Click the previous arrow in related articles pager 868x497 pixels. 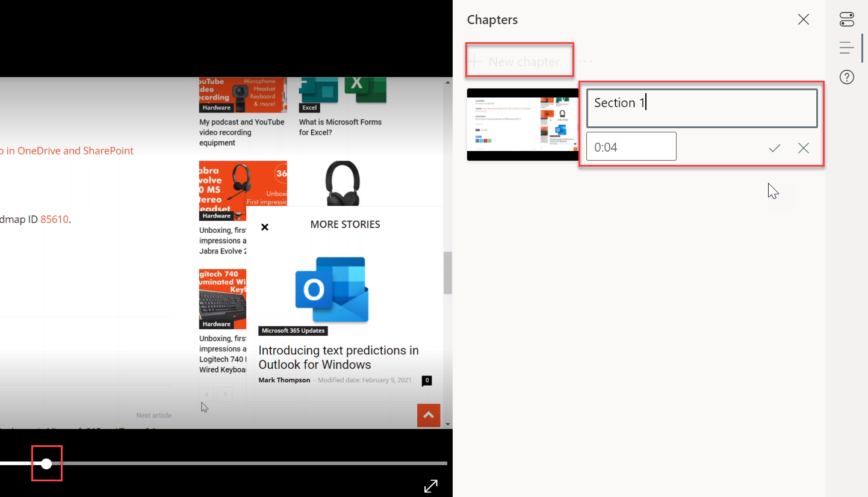206,395
